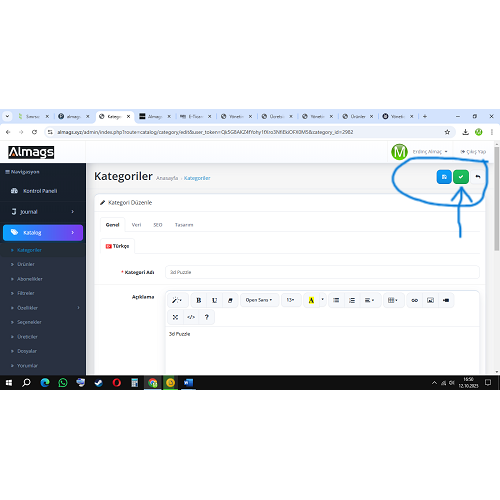500x500 pixels.
Task: Open Seçenekler in the sidebar
Action: 29,322
